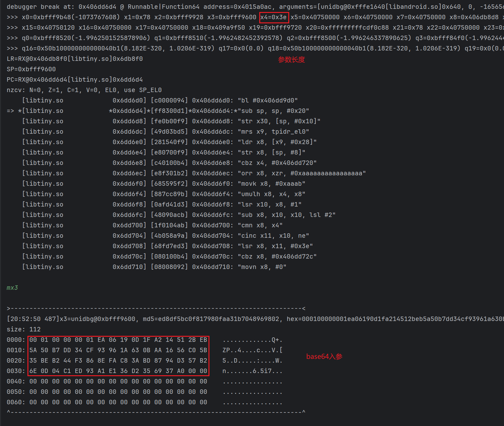Click the x4=0x3e register value
Screen dimensions: 504x426
pos(273,17)
